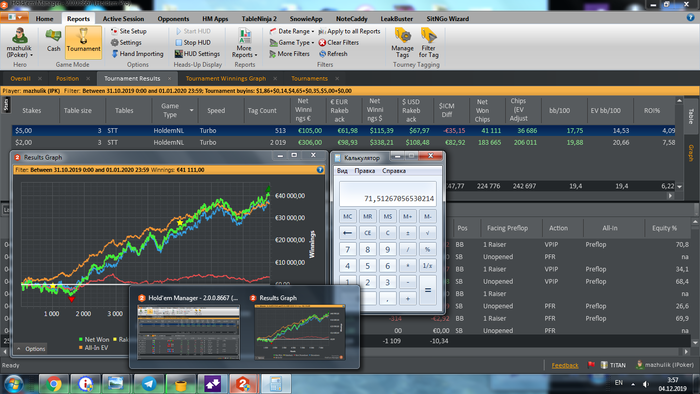This screenshot has height=394, width=700.
Task: Open the Settings option in ribbon
Action: (126, 42)
